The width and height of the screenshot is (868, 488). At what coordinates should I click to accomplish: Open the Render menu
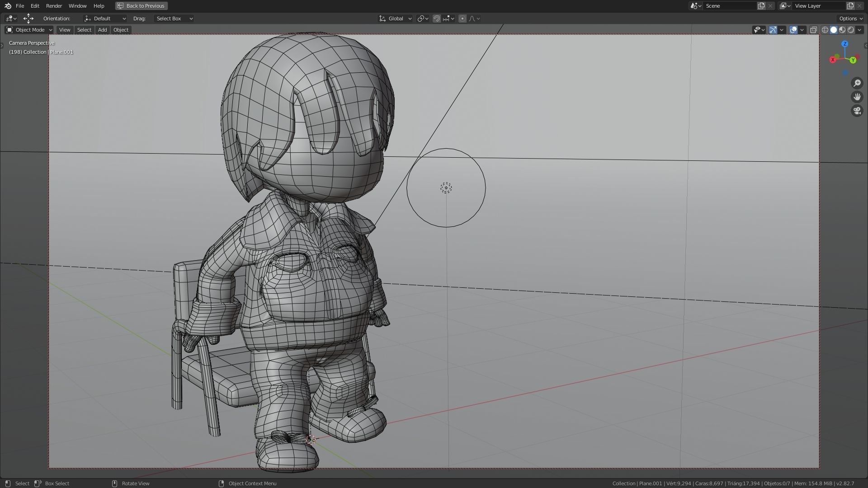click(54, 6)
